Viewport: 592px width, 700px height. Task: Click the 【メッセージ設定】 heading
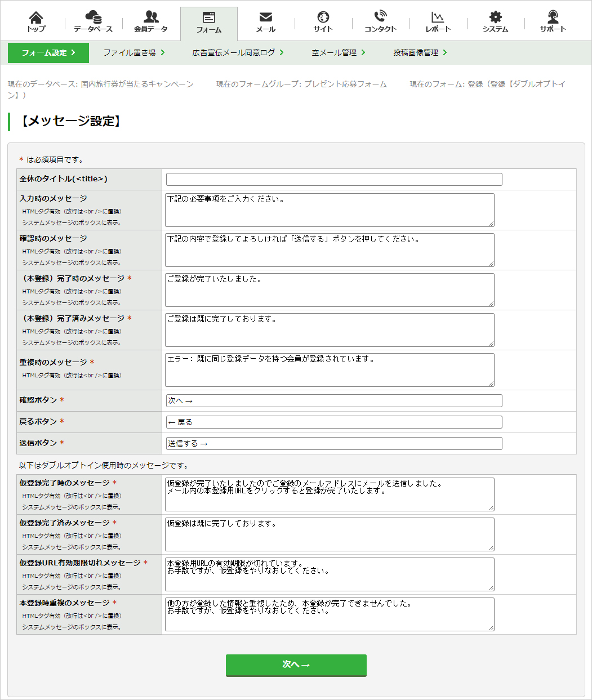(x=71, y=121)
